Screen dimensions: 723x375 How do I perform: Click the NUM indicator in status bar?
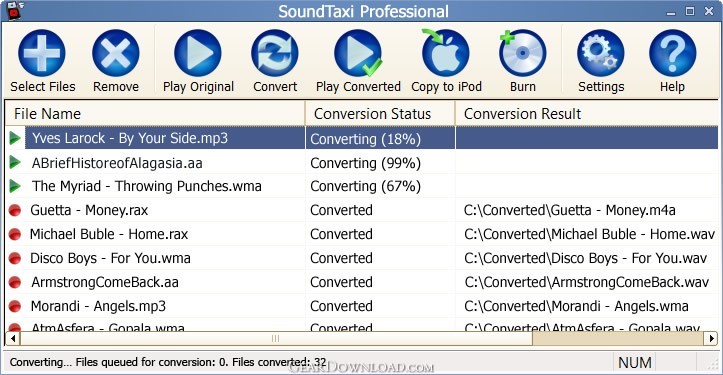[x=634, y=363]
